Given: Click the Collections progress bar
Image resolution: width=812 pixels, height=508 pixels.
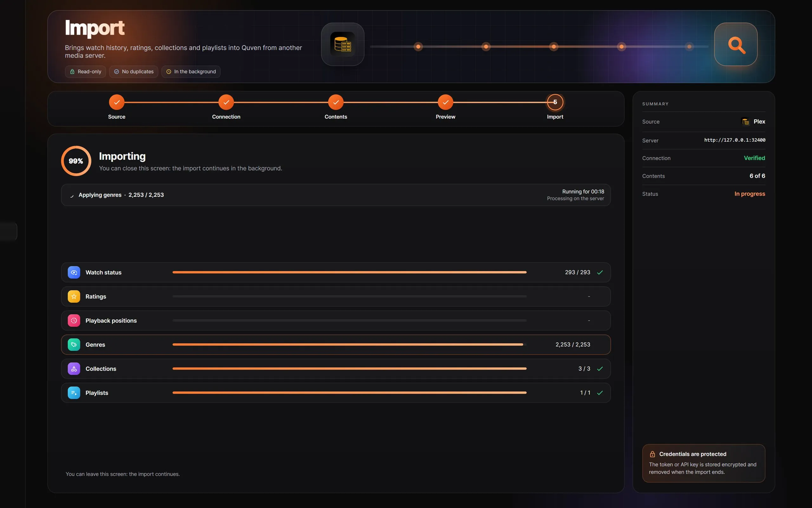Looking at the screenshot, I should (349, 369).
